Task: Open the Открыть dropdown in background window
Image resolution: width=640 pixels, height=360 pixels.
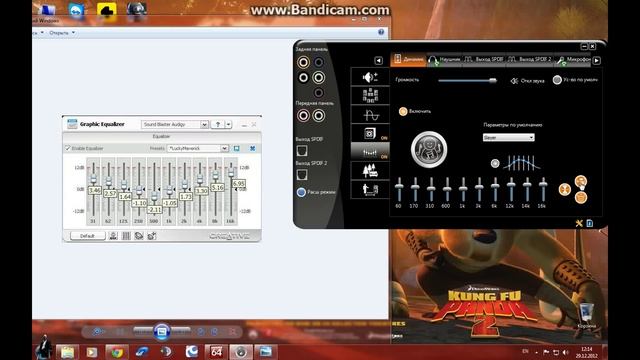Action: (62, 33)
